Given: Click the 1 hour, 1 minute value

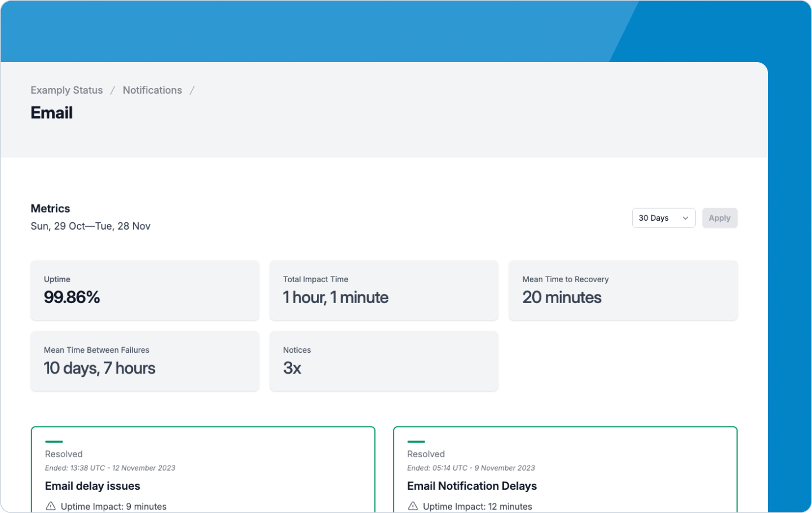Looking at the screenshot, I should [x=336, y=297].
